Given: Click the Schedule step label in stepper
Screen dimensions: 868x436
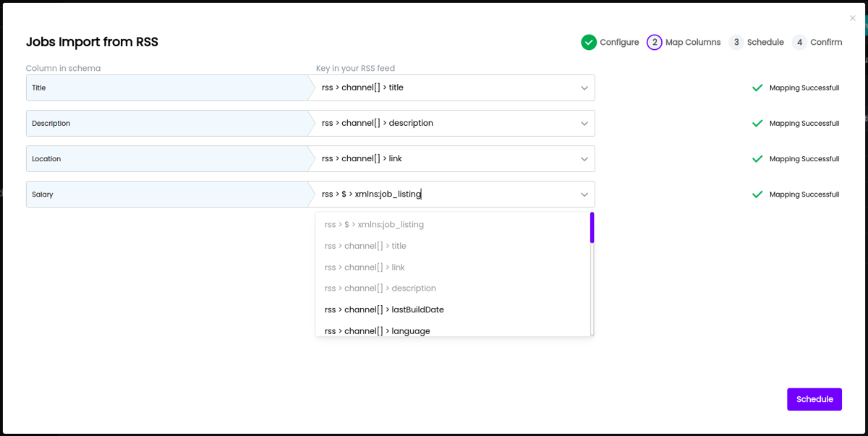Looking at the screenshot, I should (765, 42).
